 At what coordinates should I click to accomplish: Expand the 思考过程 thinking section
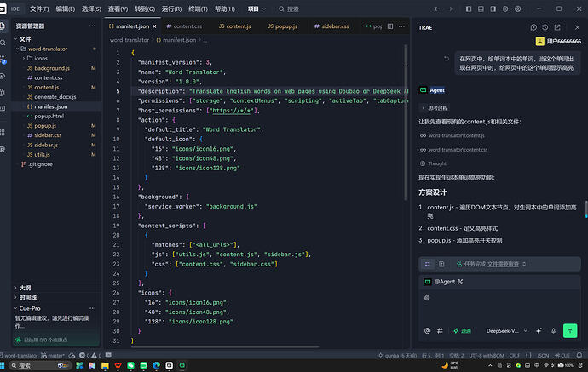tap(435, 108)
